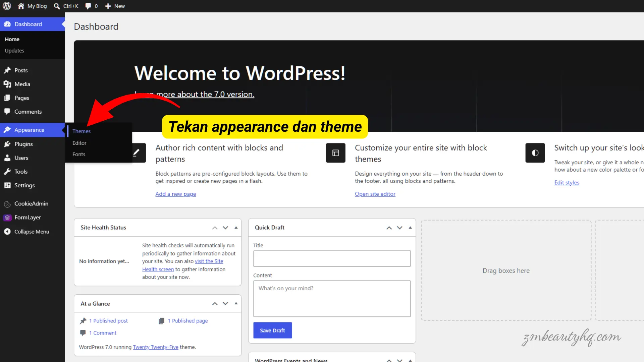Click the What's on your mind content box
The width and height of the screenshot is (644, 362).
332,299
